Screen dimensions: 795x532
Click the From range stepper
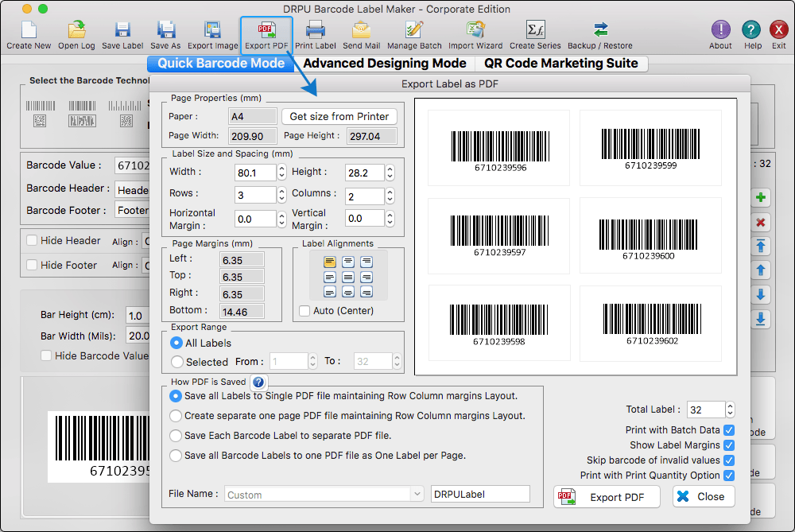[312, 361]
